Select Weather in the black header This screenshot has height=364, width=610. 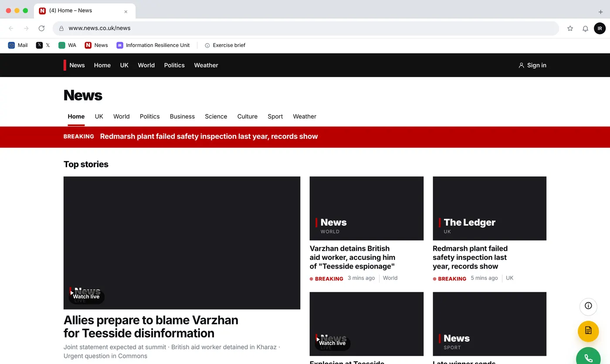206,65
